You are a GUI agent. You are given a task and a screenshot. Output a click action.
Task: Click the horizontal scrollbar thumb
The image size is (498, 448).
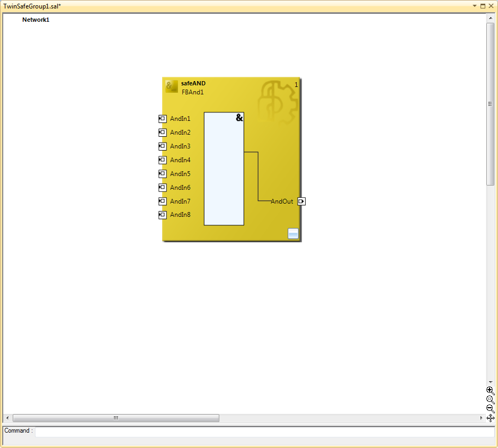tap(116, 418)
